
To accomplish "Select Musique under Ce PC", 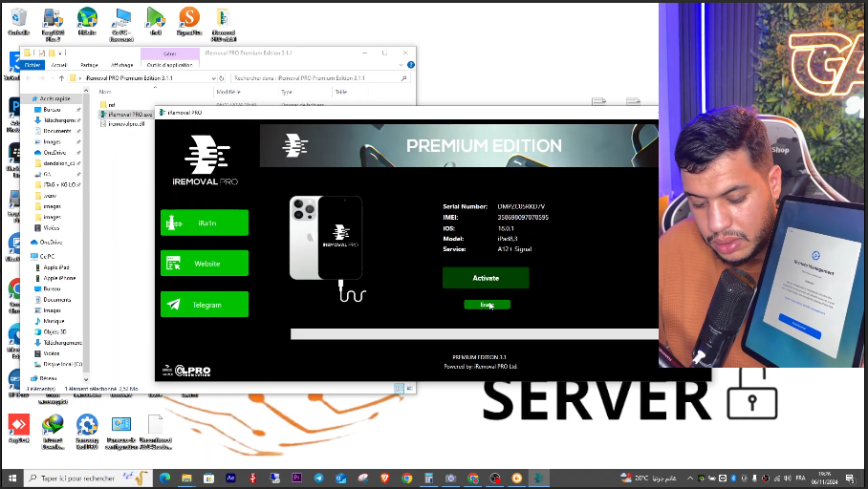I will click(x=54, y=321).
